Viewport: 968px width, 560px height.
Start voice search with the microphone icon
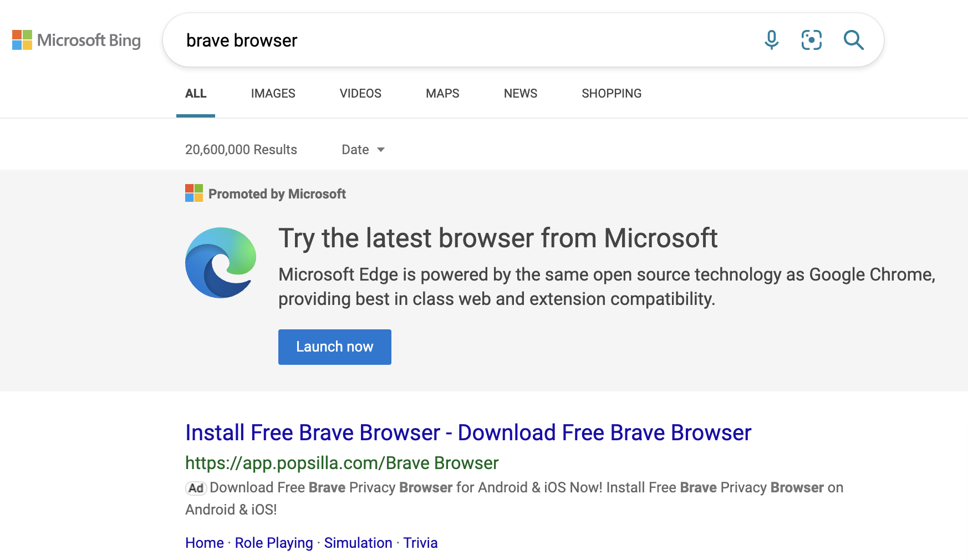pyautogui.click(x=771, y=40)
